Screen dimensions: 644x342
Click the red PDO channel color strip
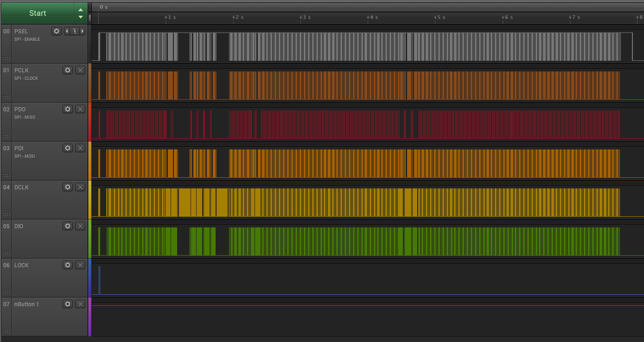[x=90, y=122]
